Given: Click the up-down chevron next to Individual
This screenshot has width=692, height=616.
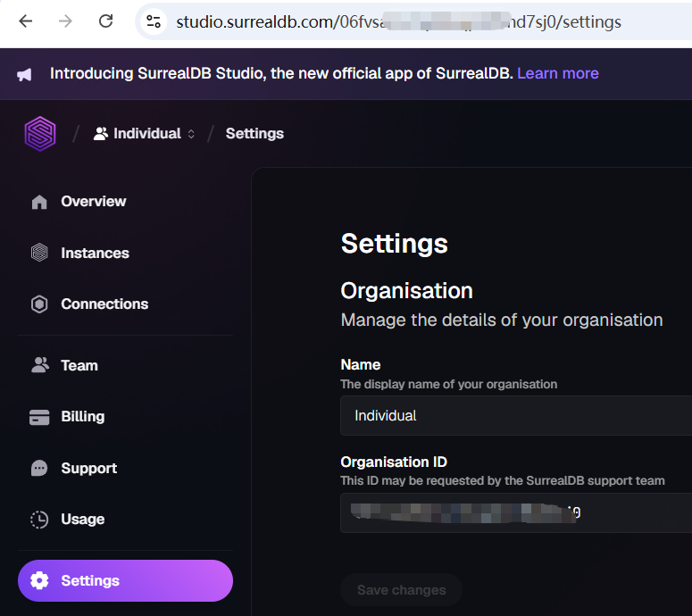Looking at the screenshot, I should click(x=191, y=134).
